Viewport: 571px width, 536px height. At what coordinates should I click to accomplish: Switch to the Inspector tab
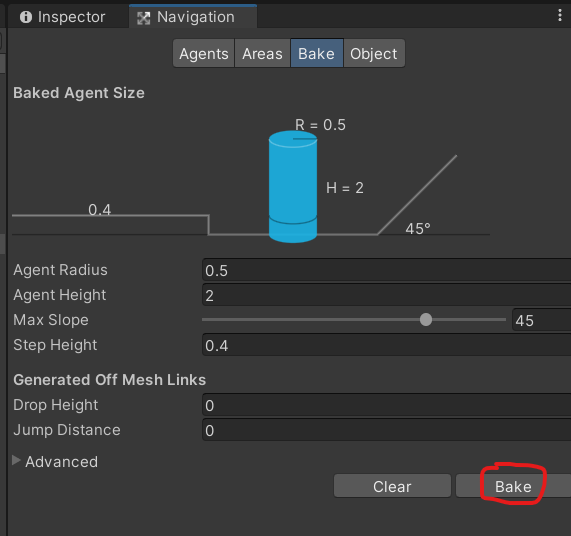pyautogui.click(x=62, y=17)
